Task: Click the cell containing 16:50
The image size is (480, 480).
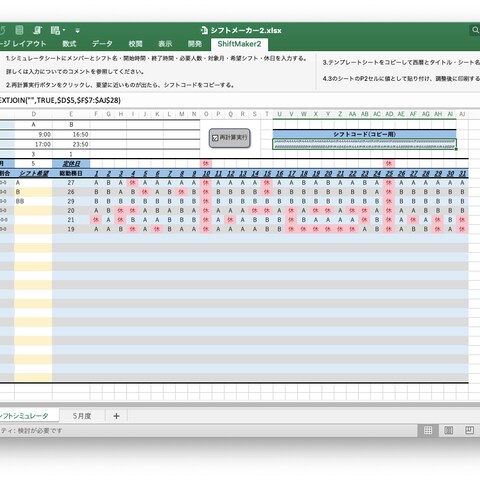Action: coord(71,135)
